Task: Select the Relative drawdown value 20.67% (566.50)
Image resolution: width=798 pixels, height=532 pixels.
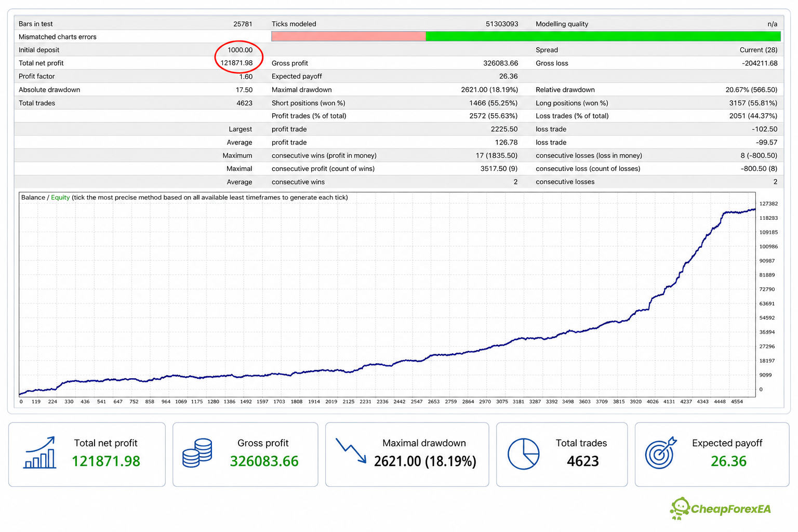Action: (752, 90)
